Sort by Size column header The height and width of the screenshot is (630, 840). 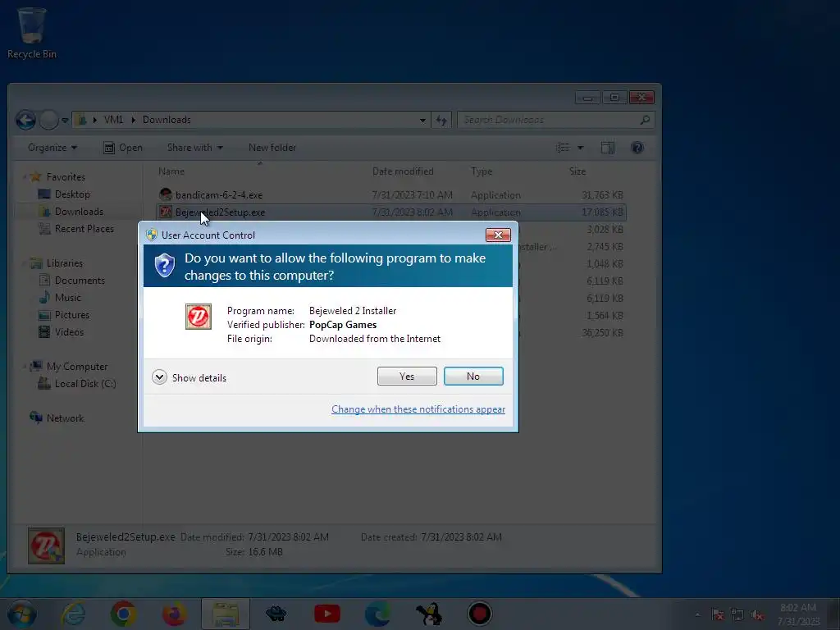[x=577, y=171]
